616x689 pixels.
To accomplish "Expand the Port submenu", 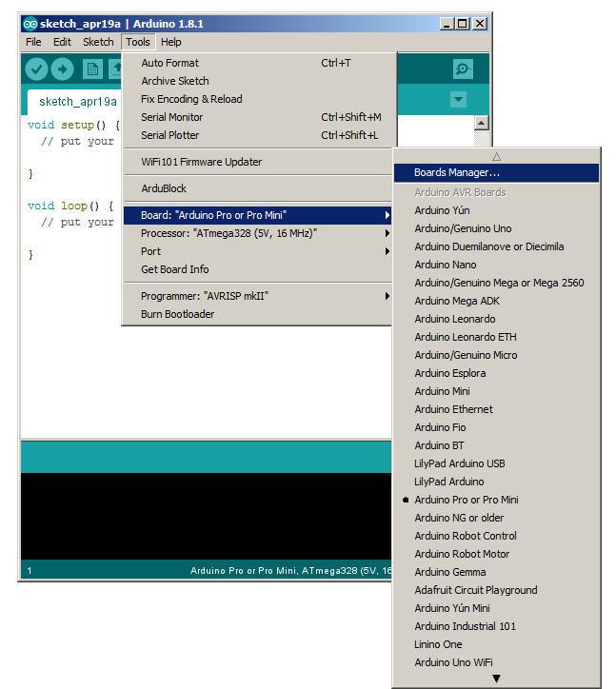I will pyautogui.click(x=258, y=251).
